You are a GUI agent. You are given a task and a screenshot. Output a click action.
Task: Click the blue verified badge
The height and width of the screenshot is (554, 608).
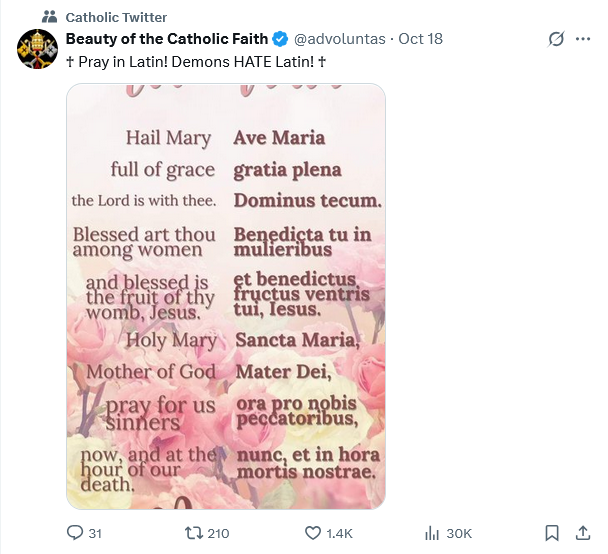point(280,39)
